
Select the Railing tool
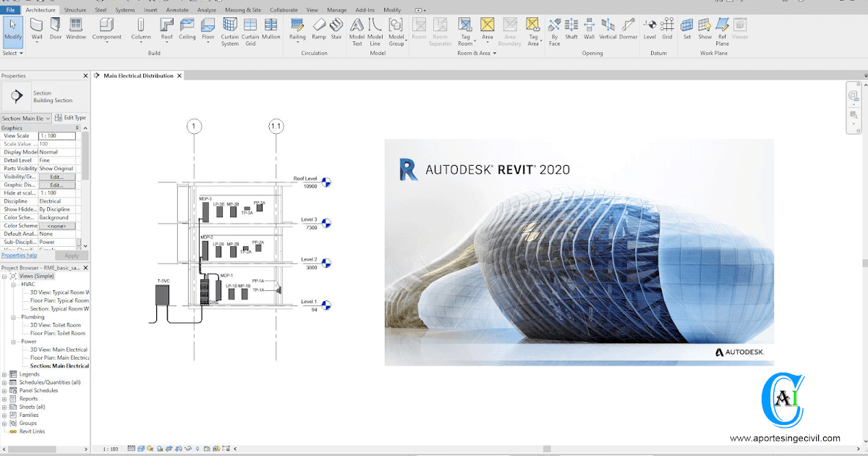click(297, 29)
